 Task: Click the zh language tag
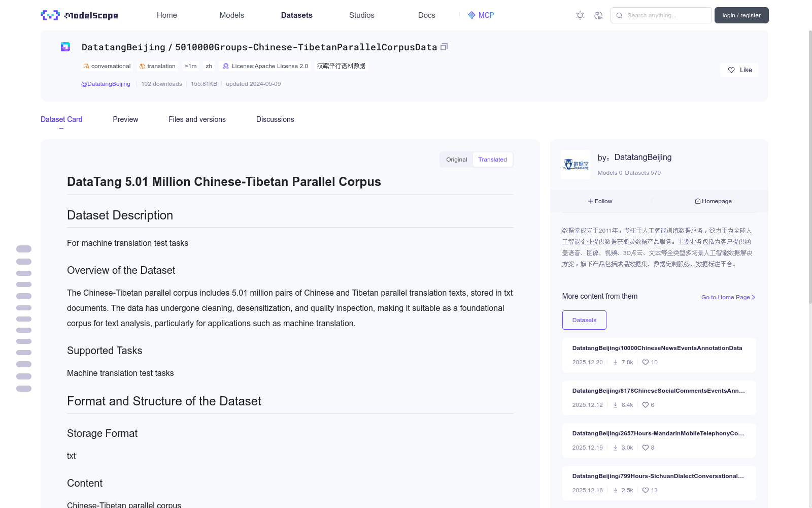point(209,66)
